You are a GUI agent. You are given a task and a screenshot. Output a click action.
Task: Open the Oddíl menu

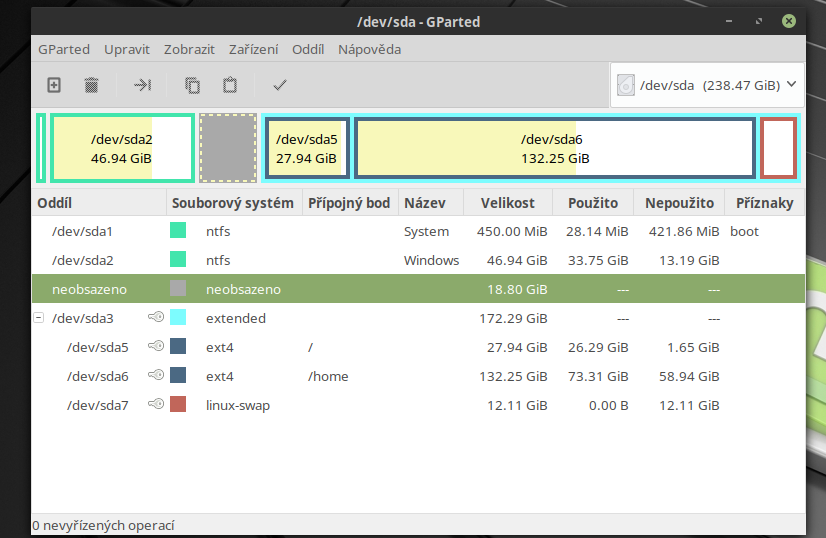click(x=308, y=49)
